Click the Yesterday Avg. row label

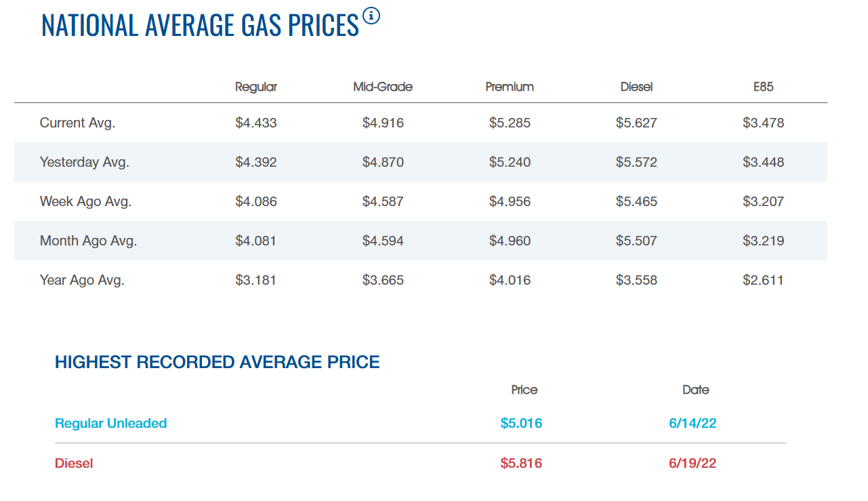tap(84, 163)
